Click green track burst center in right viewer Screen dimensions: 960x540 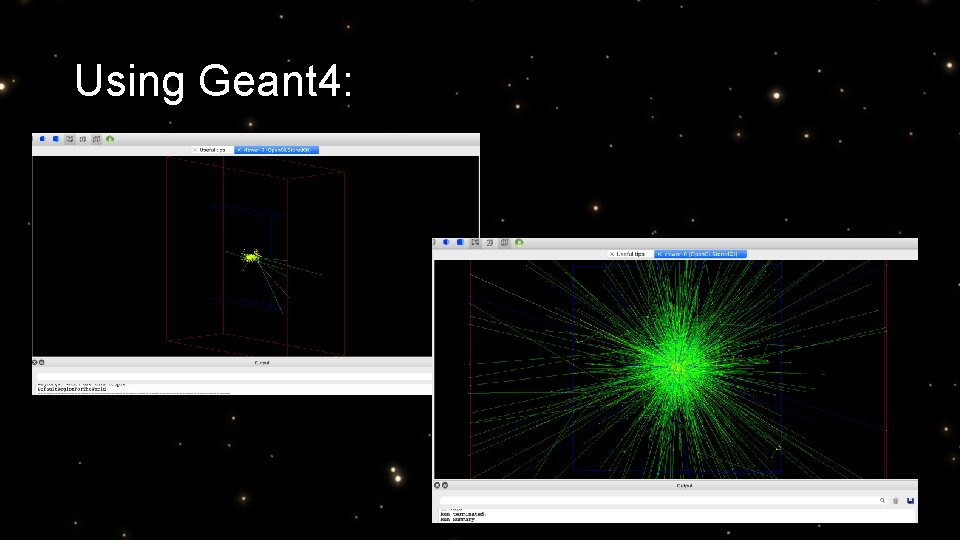click(677, 367)
